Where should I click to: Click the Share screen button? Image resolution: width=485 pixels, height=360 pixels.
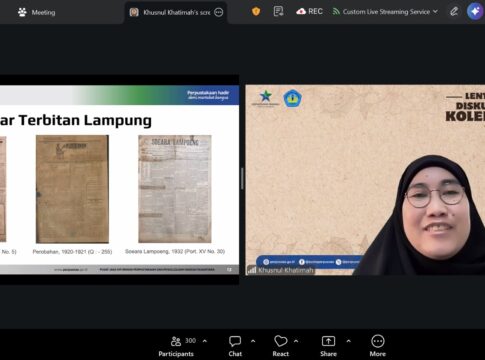(328, 347)
